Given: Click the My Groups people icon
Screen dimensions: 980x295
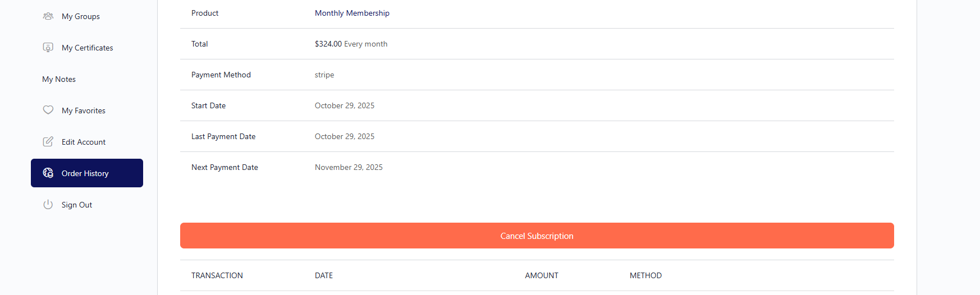Looking at the screenshot, I should click(48, 16).
